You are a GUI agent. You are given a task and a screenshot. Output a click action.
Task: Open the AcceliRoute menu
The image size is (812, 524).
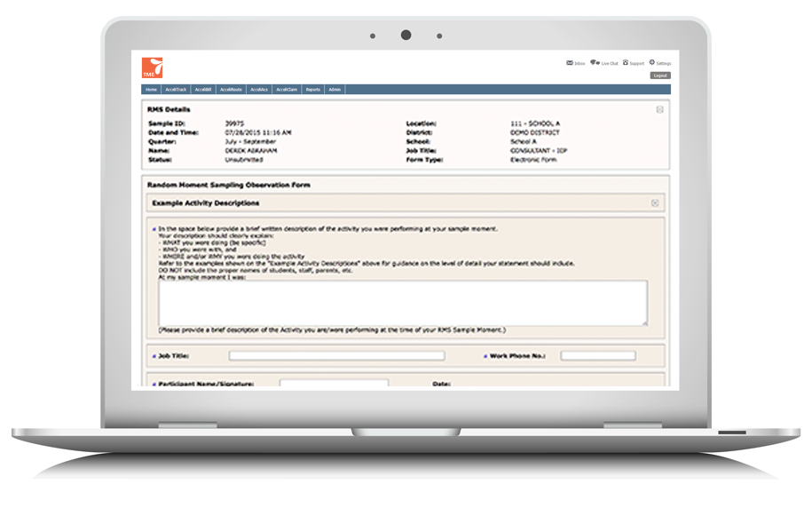coord(231,90)
